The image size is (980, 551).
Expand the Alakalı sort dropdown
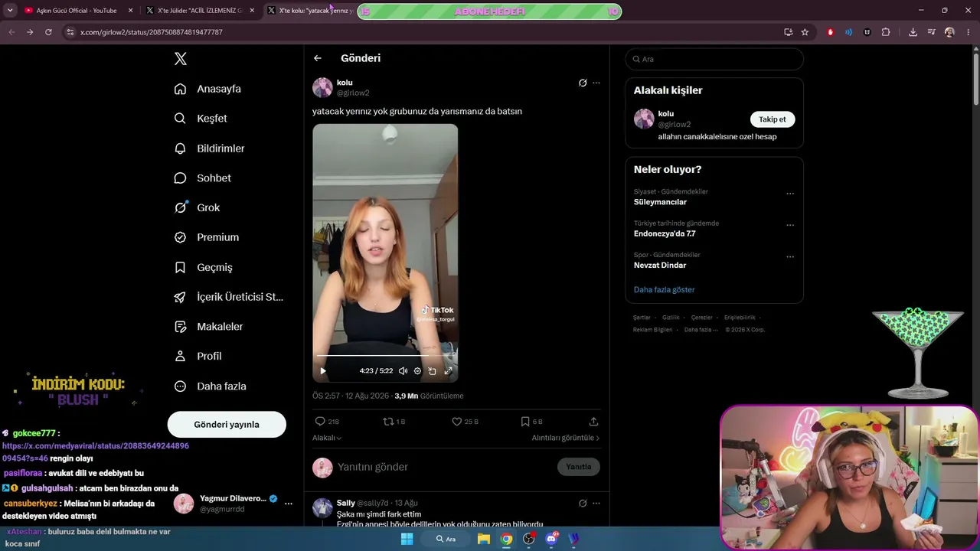327,438
